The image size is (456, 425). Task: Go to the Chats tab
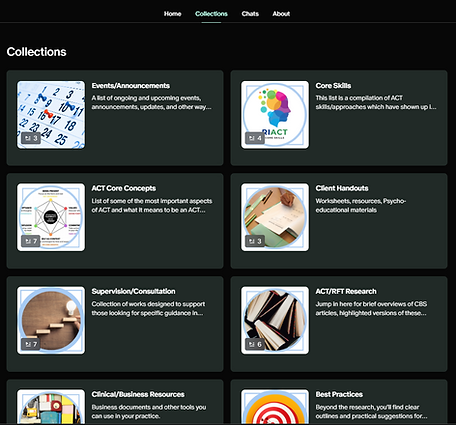[x=250, y=14]
